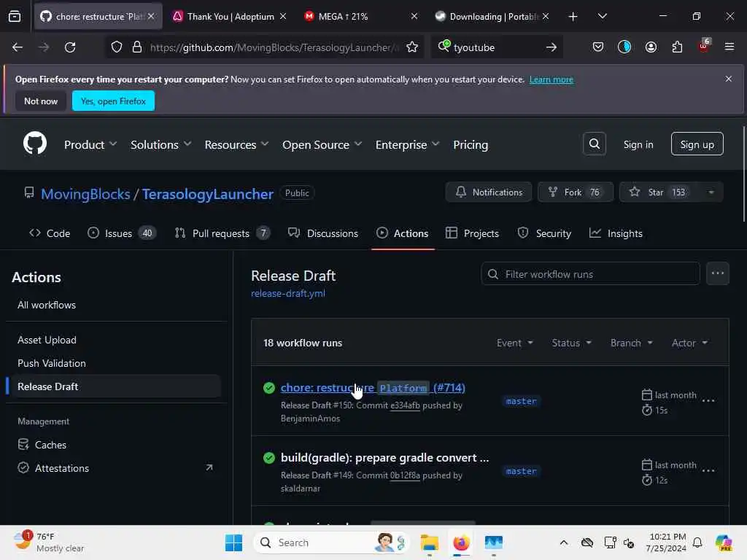Open the release-draft.yml file link

pos(288,293)
